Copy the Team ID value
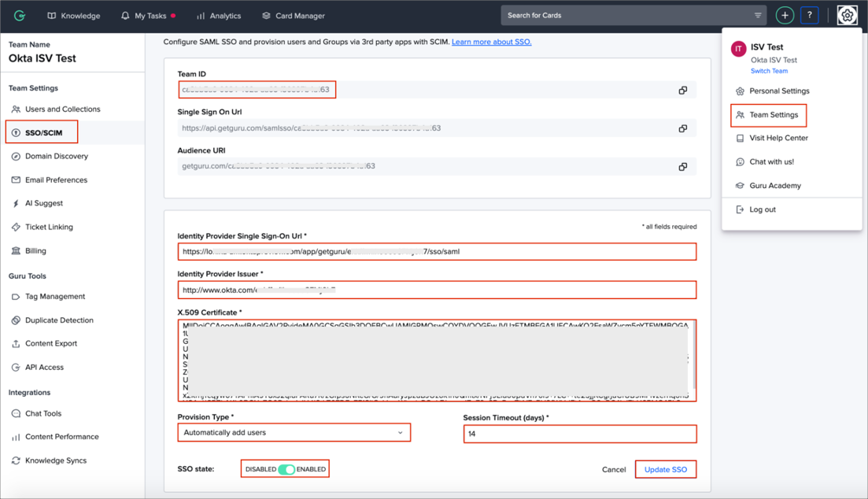Screen dimensions: 868x499 click(x=682, y=91)
